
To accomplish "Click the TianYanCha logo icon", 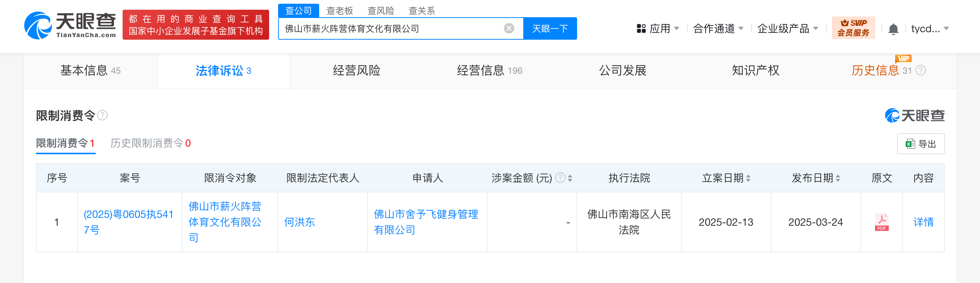I will click(38, 25).
